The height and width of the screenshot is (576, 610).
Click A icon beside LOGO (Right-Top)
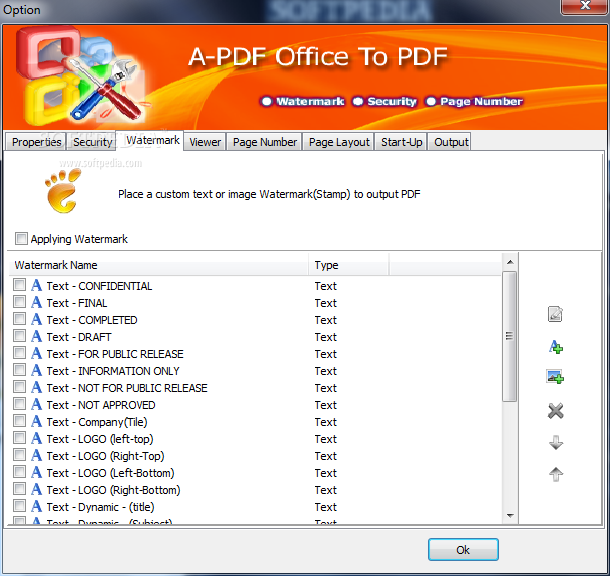(x=36, y=455)
